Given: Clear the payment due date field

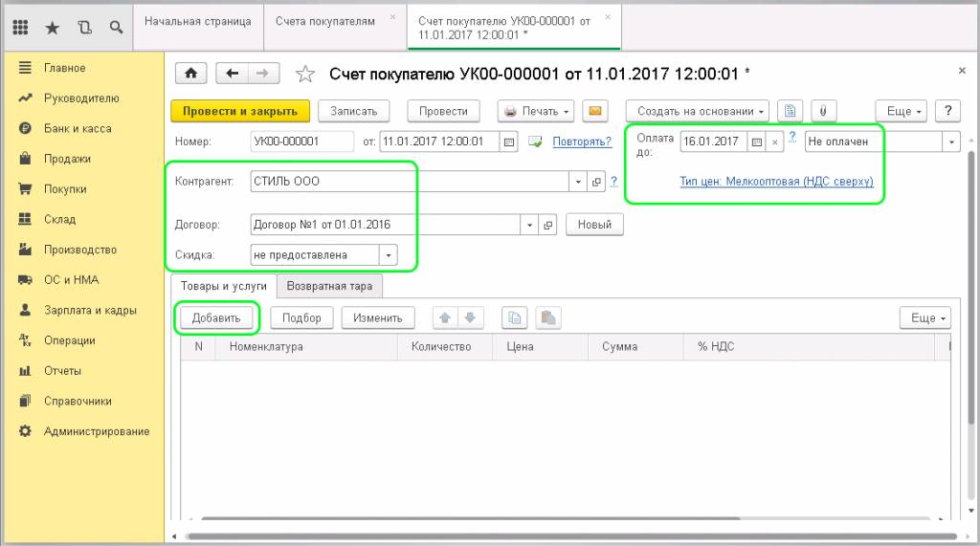Looking at the screenshot, I should click(x=775, y=142).
